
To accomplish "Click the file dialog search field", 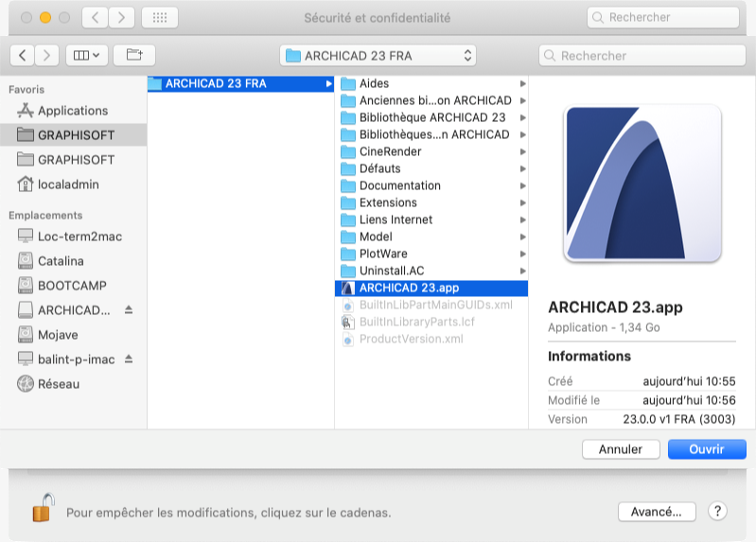I will point(642,56).
